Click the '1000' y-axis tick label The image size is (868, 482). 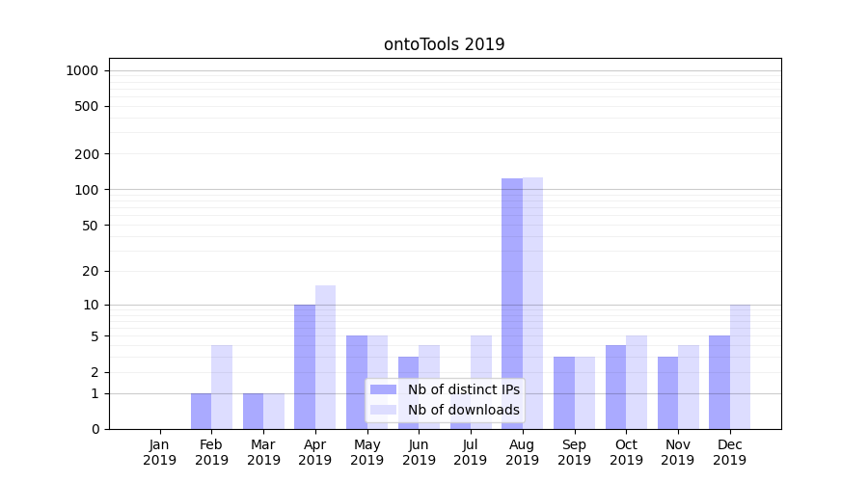point(82,70)
